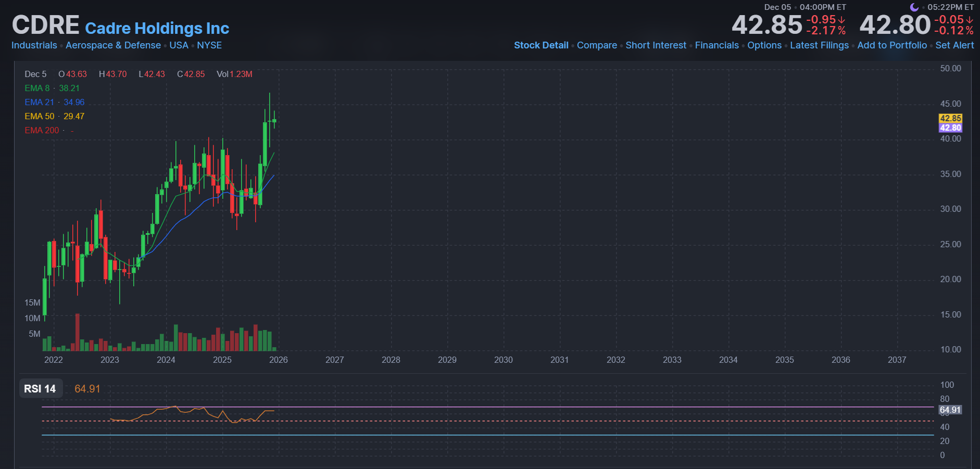Image resolution: width=980 pixels, height=469 pixels.
Task: Click the 50.00 price axis label
Action: click(x=950, y=69)
